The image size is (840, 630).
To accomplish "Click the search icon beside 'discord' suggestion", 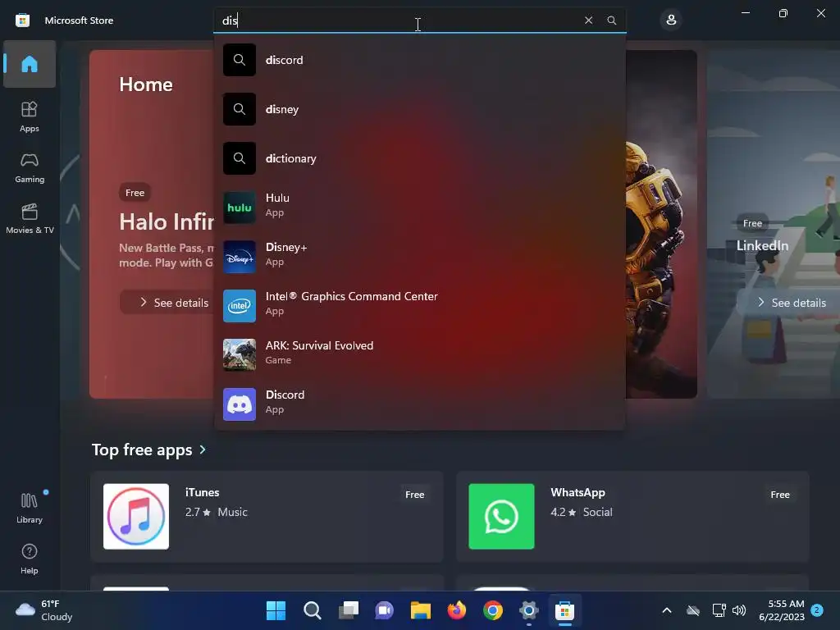I will [240, 60].
